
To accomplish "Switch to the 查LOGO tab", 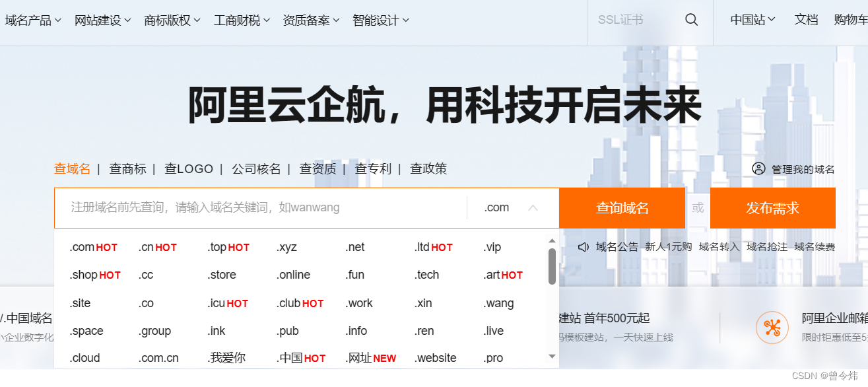I will (189, 168).
